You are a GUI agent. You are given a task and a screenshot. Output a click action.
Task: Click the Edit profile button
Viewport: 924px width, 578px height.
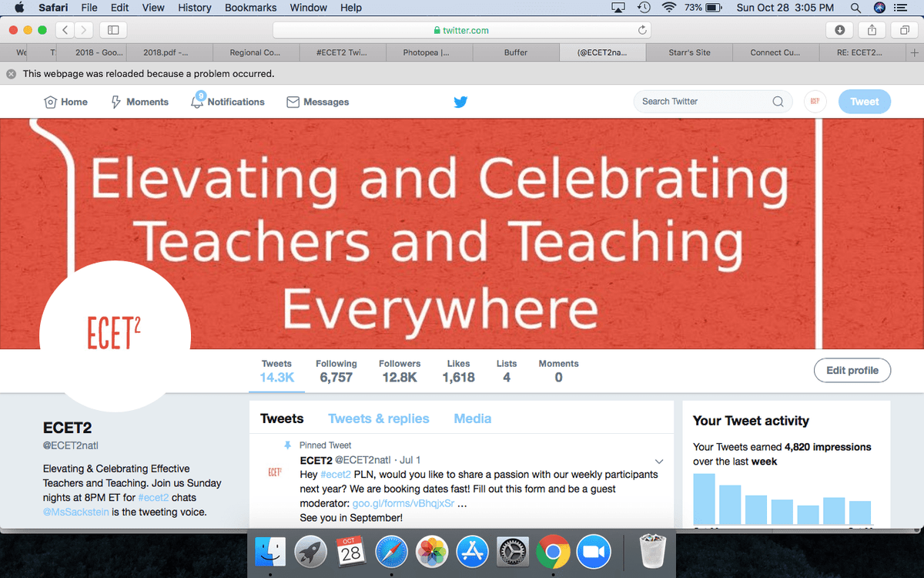pyautogui.click(x=852, y=370)
